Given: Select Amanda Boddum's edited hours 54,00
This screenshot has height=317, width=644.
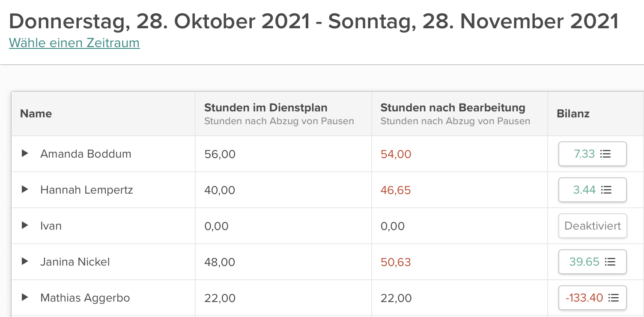Looking at the screenshot, I should [396, 154].
